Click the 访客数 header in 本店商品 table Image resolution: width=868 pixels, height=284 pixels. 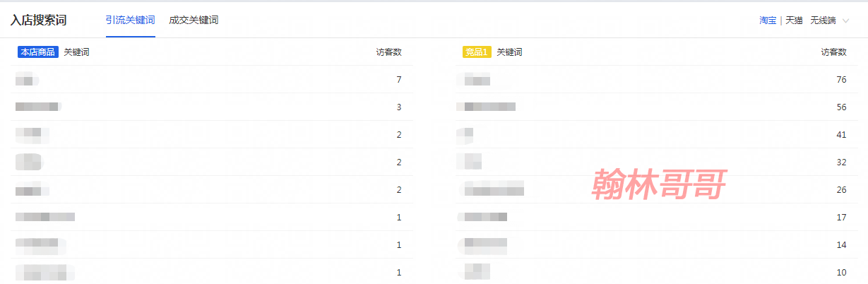388,52
